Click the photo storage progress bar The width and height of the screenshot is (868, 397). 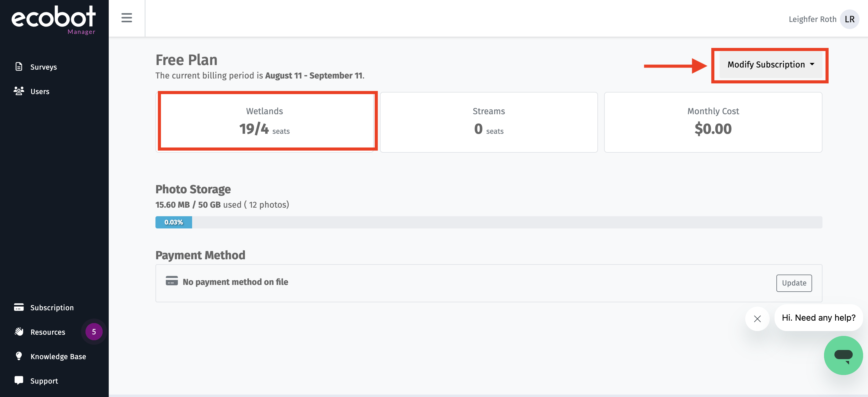tap(488, 222)
